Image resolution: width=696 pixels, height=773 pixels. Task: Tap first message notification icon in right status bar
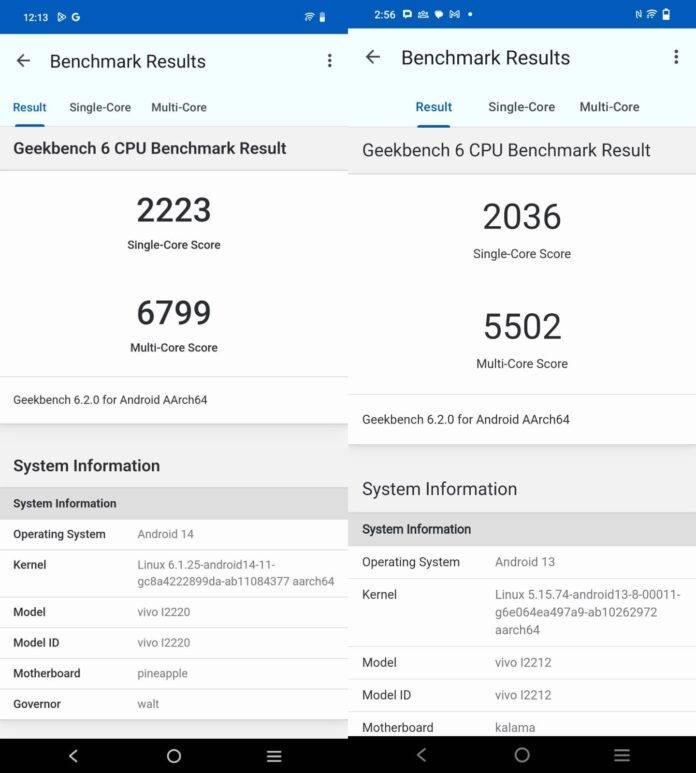point(407,14)
